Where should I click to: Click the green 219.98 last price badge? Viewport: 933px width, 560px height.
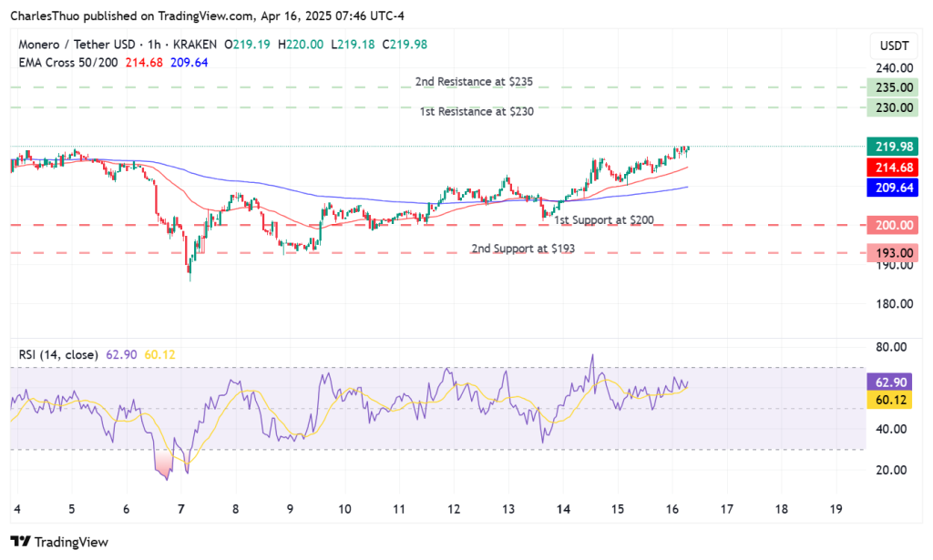pos(891,146)
